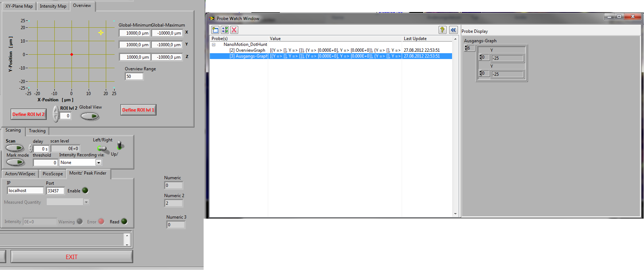
Task: Click the Probe(s) column header
Action: (239, 39)
